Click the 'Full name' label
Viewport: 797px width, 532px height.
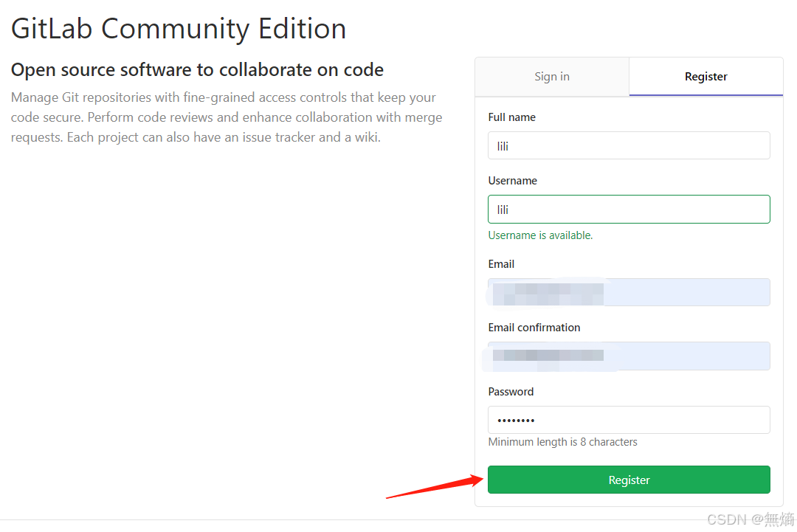click(x=512, y=117)
